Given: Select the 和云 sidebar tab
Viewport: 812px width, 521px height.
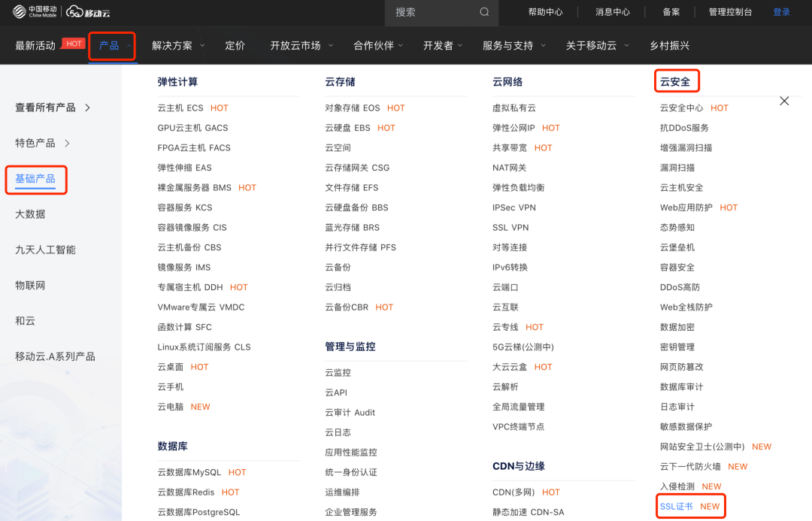Looking at the screenshot, I should [x=25, y=321].
